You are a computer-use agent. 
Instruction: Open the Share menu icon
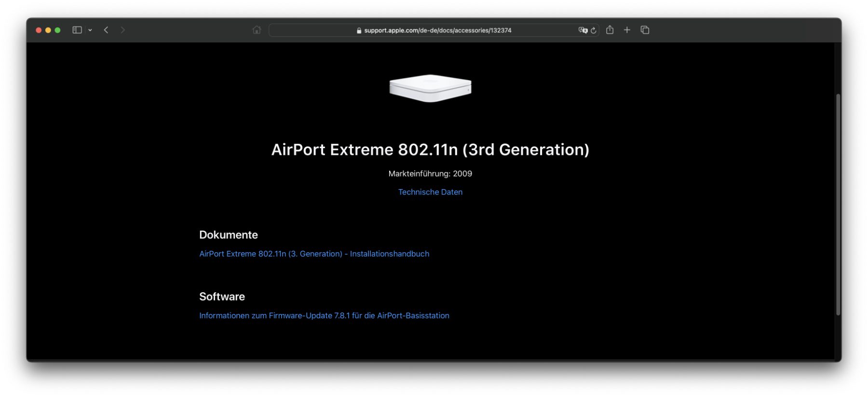point(610,30)
